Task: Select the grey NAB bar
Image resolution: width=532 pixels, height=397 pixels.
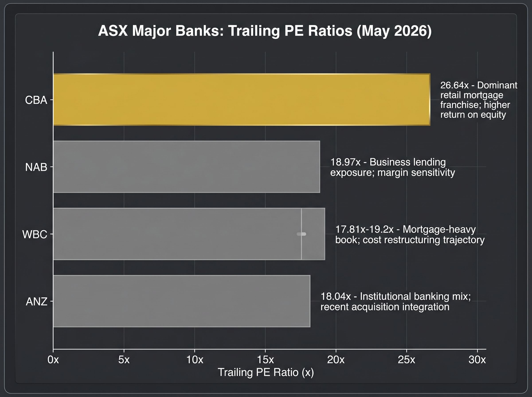Action: tap(187, 167)
